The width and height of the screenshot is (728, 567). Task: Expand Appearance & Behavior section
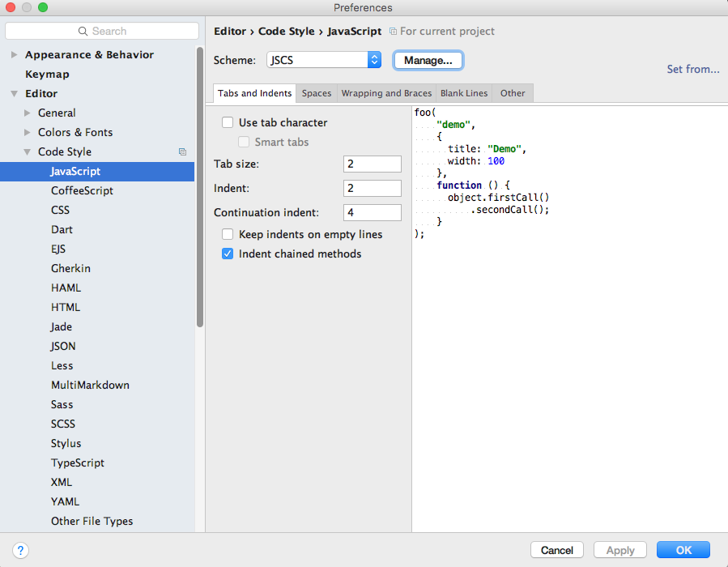pos(14,54)
